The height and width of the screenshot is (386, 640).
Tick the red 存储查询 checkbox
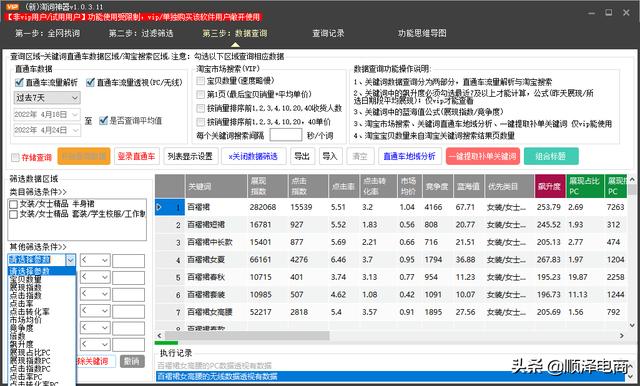[x=16, y=157]
